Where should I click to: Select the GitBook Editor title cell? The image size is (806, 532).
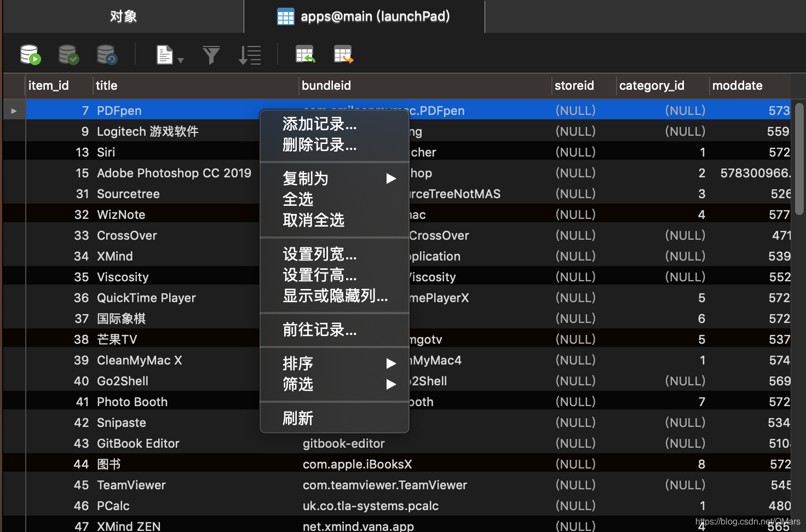138,443
